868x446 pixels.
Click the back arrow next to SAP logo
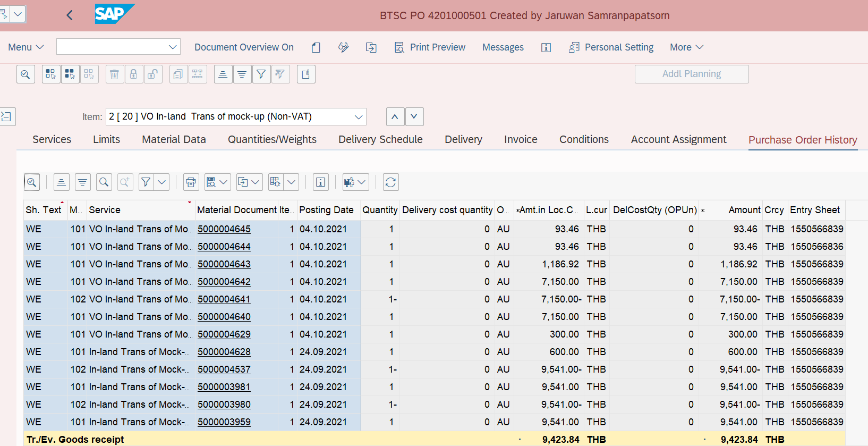tap(70, 15)
